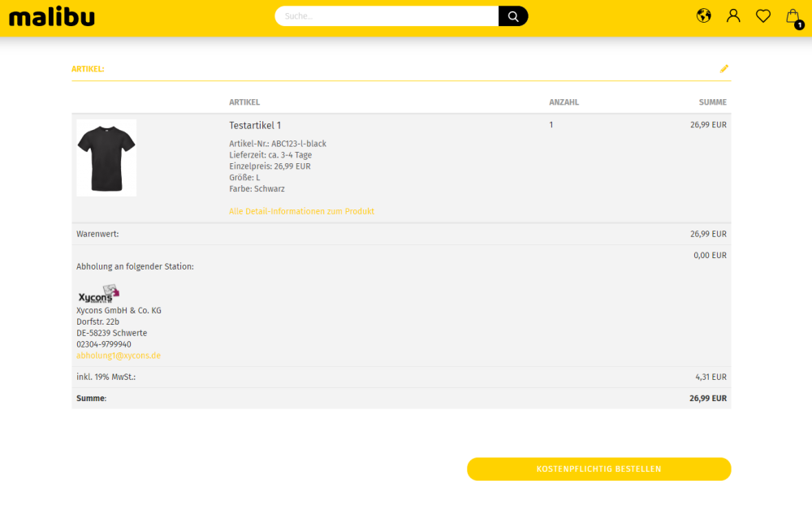This screenshot has height=505, width=812.
Task: Open the shopping bag cart
Action: tap(793, 15)
